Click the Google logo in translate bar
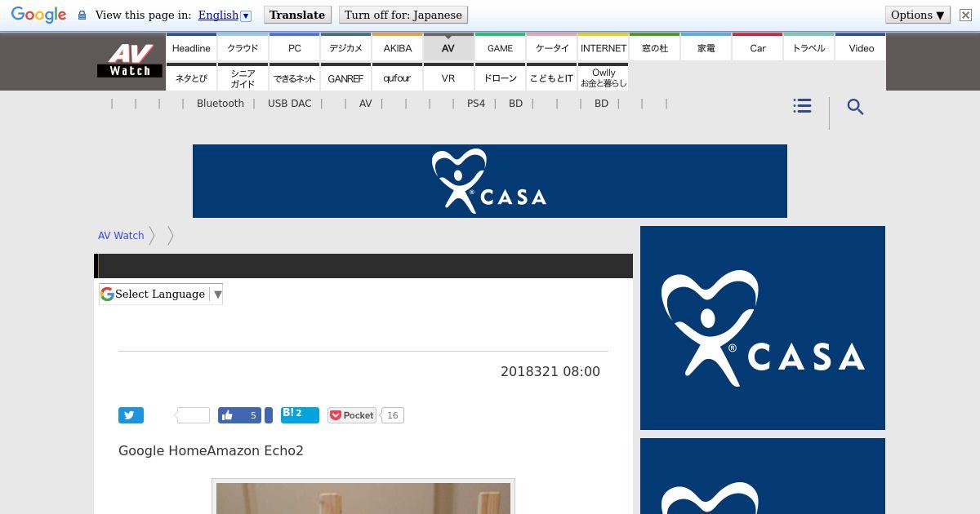980x514 pixels. [38, 15]
